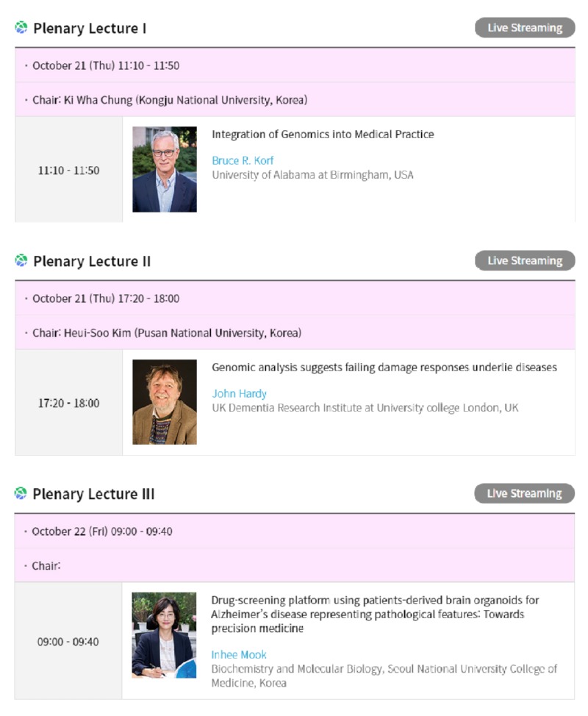Open speaker link John Hardy
Image resolution: width=588 pixels, height=716 pixels.
(x=239, y=393)
